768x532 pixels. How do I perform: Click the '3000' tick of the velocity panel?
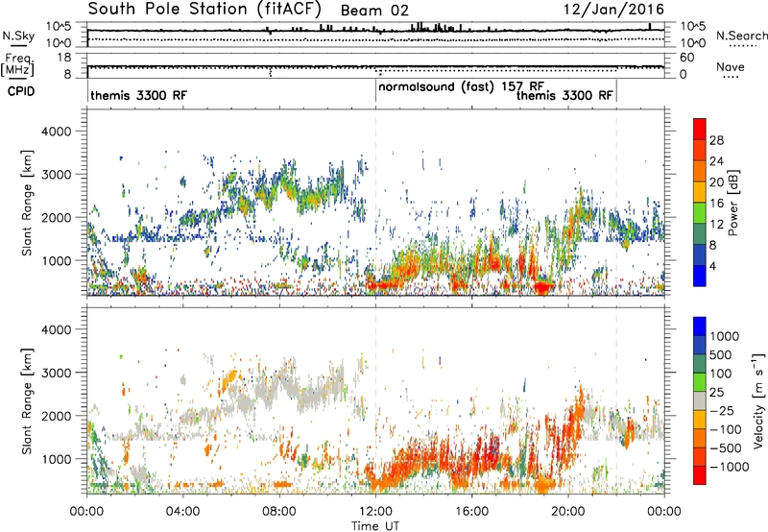[56, 373]
